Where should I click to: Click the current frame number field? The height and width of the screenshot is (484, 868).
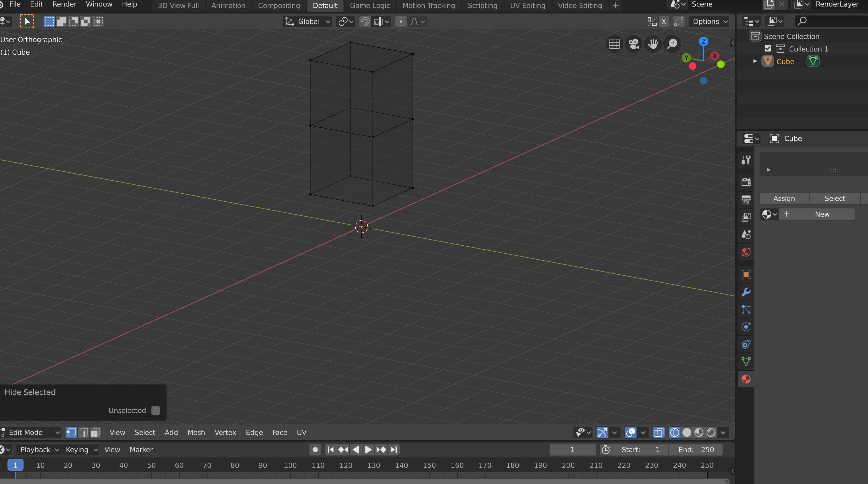tap(572, 450)
